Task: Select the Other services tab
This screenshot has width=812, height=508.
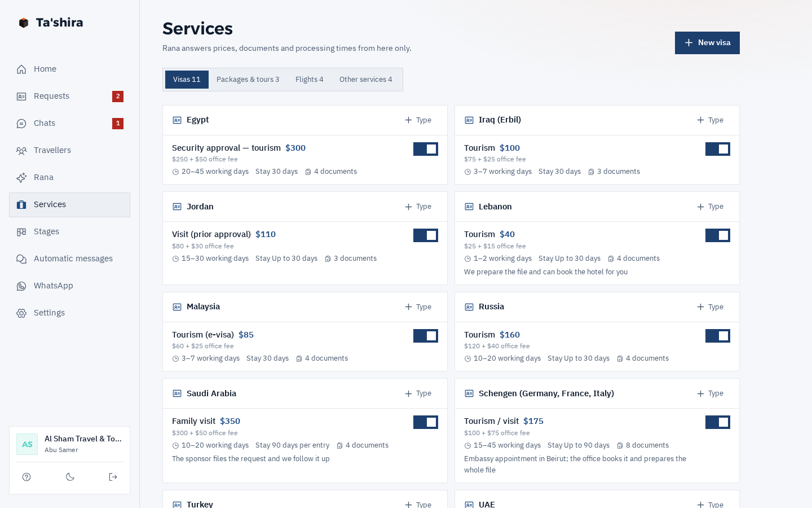Action: tap(366, 80)
